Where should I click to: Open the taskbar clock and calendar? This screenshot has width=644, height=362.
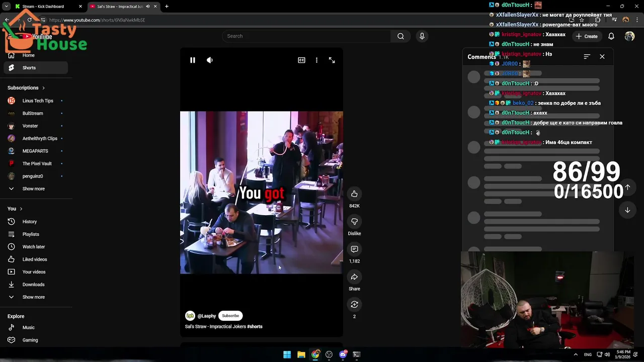623,354
